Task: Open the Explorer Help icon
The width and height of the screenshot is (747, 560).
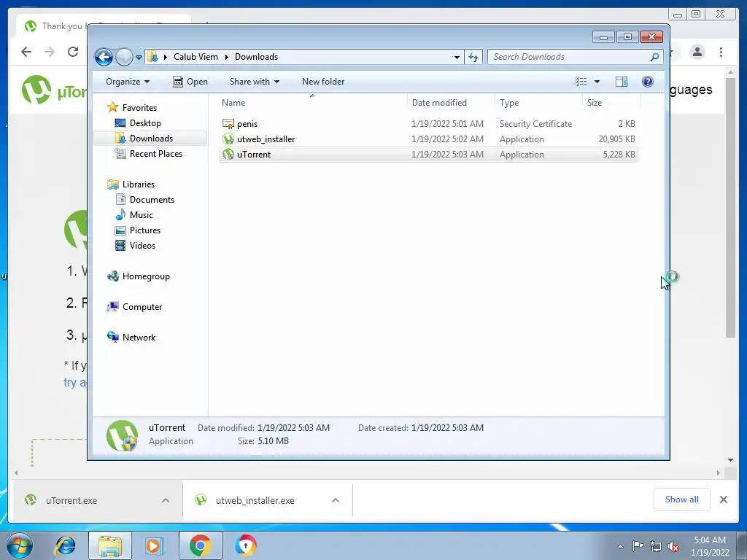Action: click(648, 82)
